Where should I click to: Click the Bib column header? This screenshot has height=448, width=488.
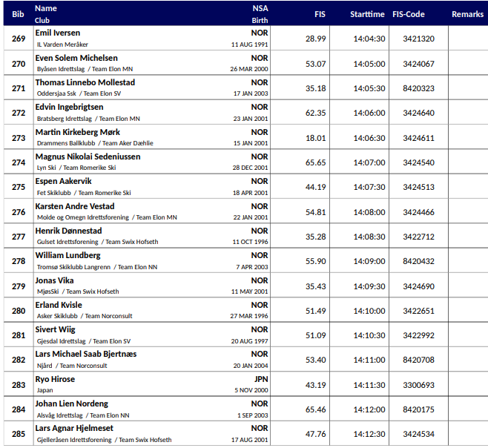pos(18,14)
